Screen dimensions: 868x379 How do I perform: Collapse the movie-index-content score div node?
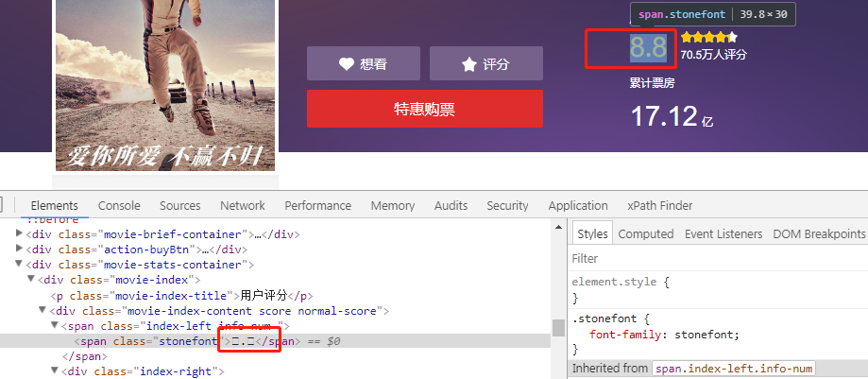[43, 310]
